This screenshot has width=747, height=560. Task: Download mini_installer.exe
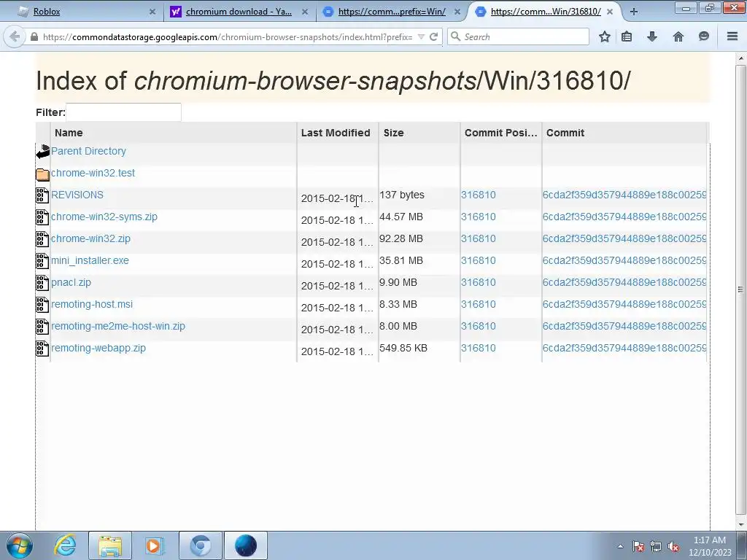click(90, 260)
